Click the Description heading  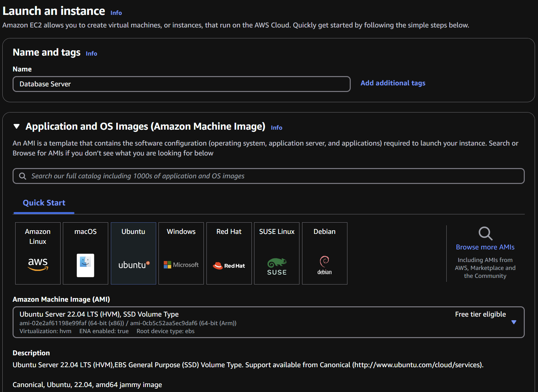31,353
